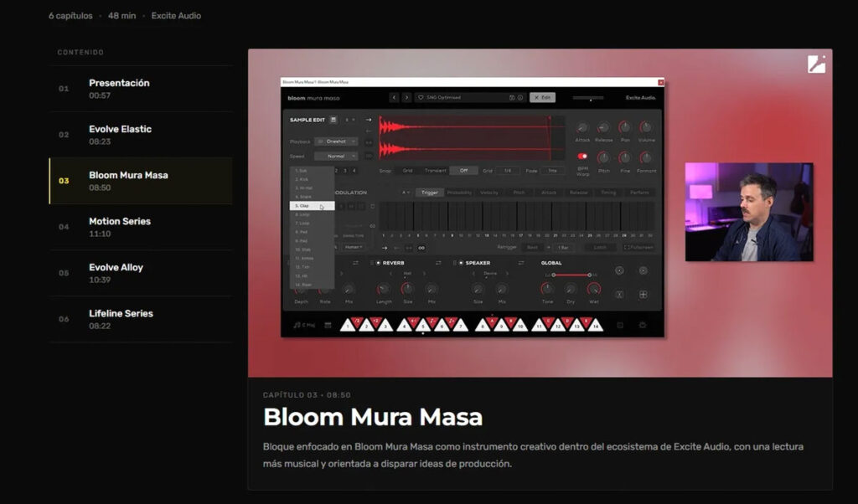Open chapter 05 Evolve Alloy
Screen dimensions: 858x504
(x=141, y=273)
